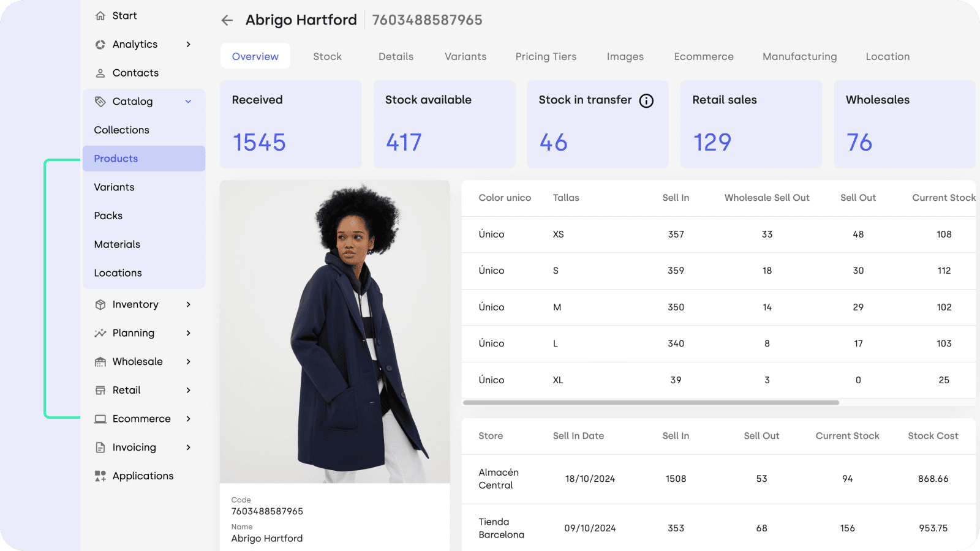
Task: Collapse the Catalog section chevron
Action: (188, 102)
